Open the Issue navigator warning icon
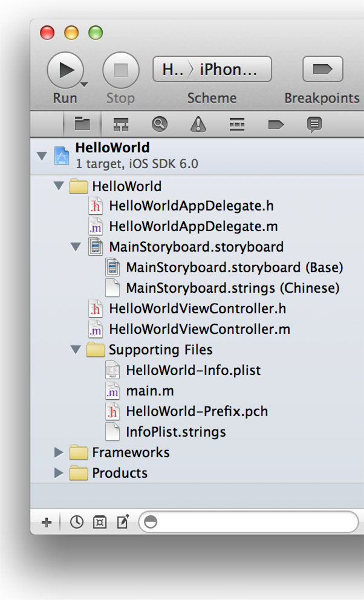Viewport: 364px width, 600px height. click(198, 124)
